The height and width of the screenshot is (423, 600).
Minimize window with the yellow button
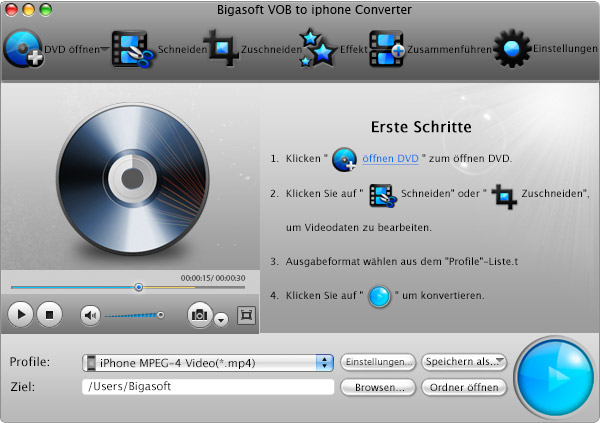tap(28, 10)
